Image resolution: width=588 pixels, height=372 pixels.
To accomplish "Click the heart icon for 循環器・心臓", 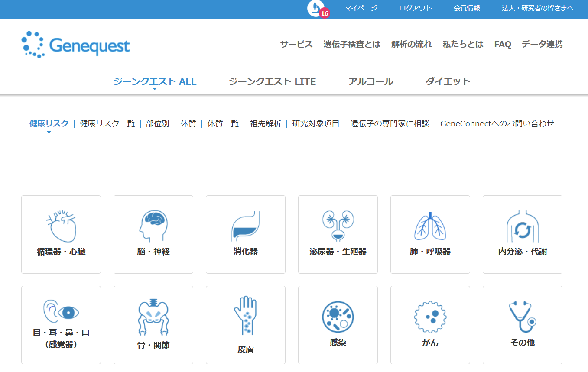I will [61, 226].
